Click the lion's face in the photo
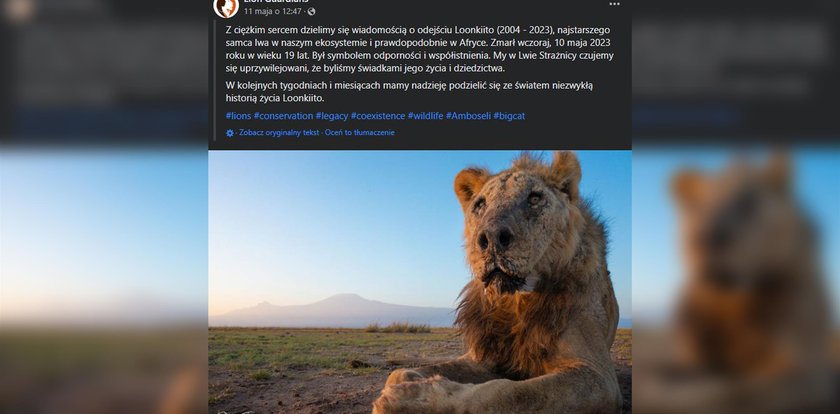Image resolution: width=840 pixels, height=414 pixels. pos(513,222)
